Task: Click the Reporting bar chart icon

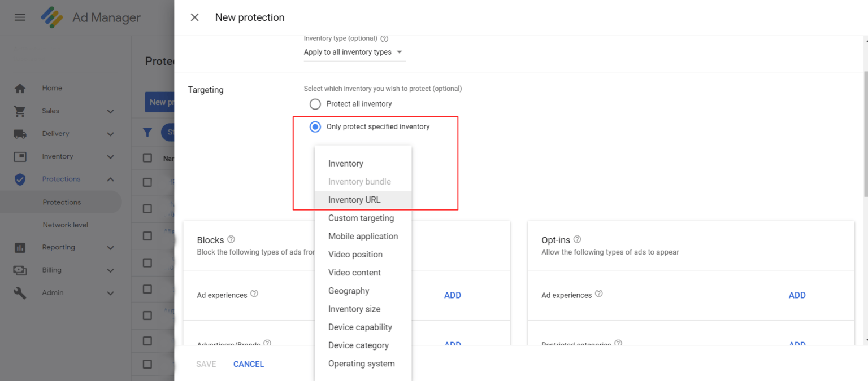Action: (x=20, y=248)
